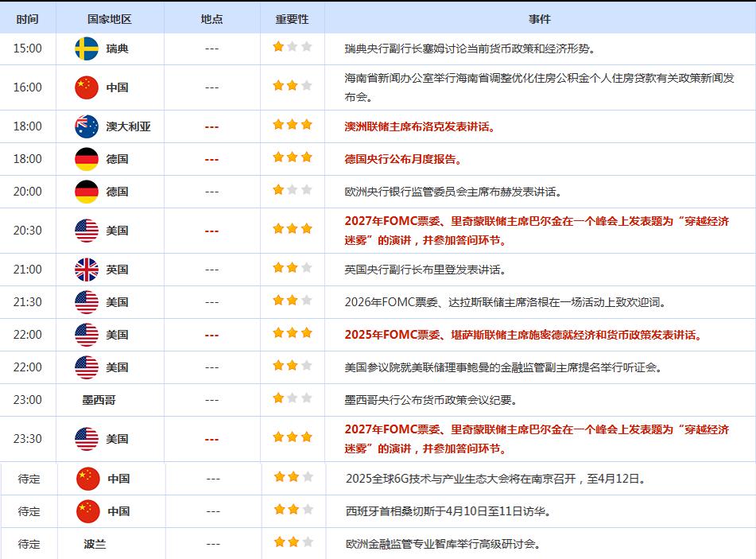Open 德国央行公布月度报告 event
756x559 pixels.
403,159
